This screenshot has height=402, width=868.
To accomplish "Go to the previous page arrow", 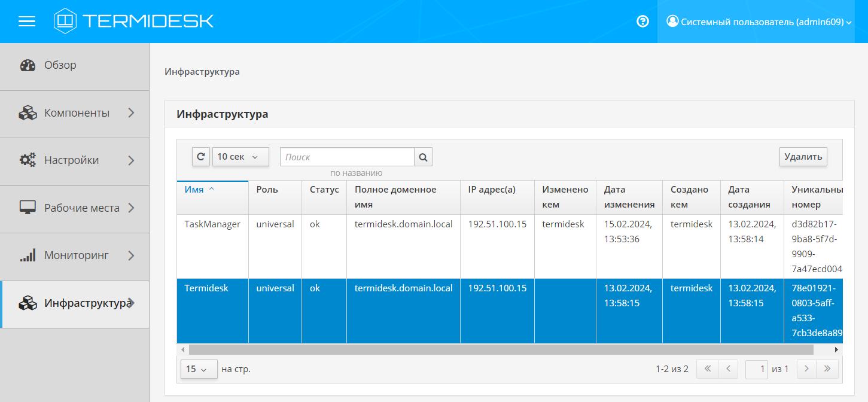I will [728, 369].
